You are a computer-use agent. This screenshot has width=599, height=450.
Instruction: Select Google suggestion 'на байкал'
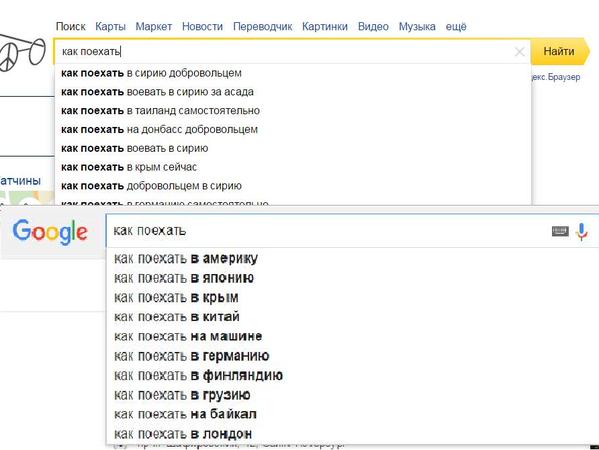coord(352,414)
